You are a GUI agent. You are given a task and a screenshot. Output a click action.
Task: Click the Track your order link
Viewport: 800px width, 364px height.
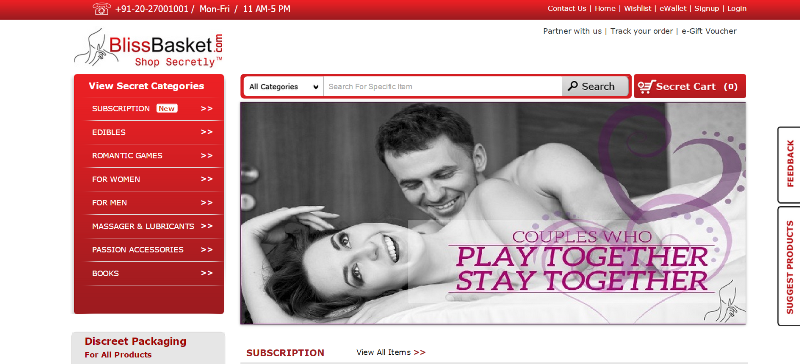[641, 31]
